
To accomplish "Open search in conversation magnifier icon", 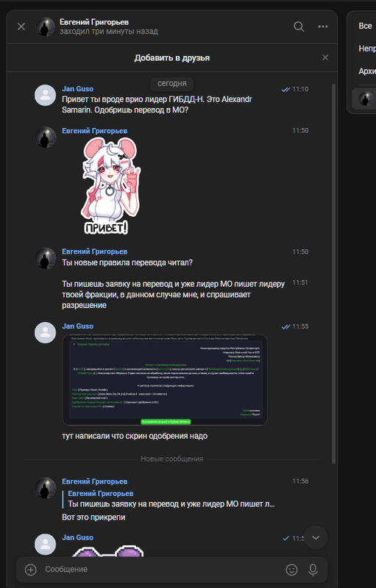I will (299, 26).
